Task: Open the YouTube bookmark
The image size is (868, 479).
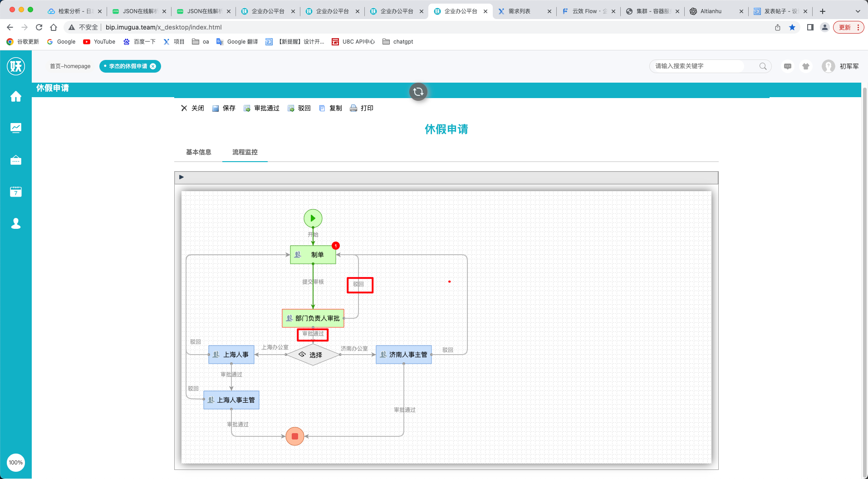Action: [99, 42]
